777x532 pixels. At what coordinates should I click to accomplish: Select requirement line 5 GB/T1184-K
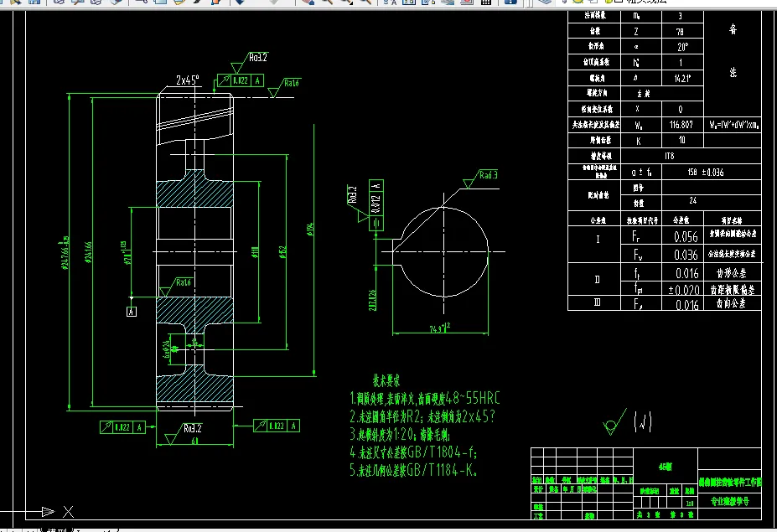tap(413, 470)
